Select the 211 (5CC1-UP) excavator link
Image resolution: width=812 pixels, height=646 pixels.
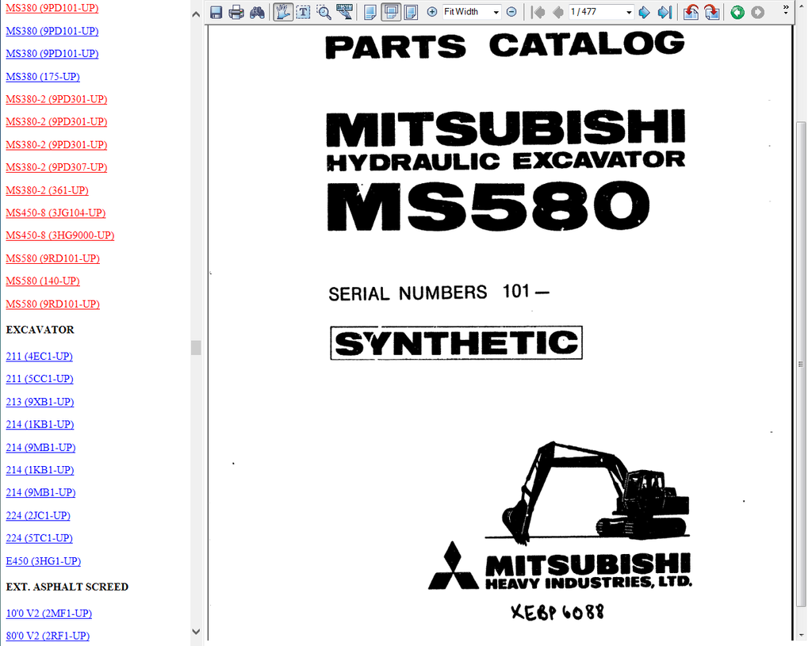(x=40, y=379)
